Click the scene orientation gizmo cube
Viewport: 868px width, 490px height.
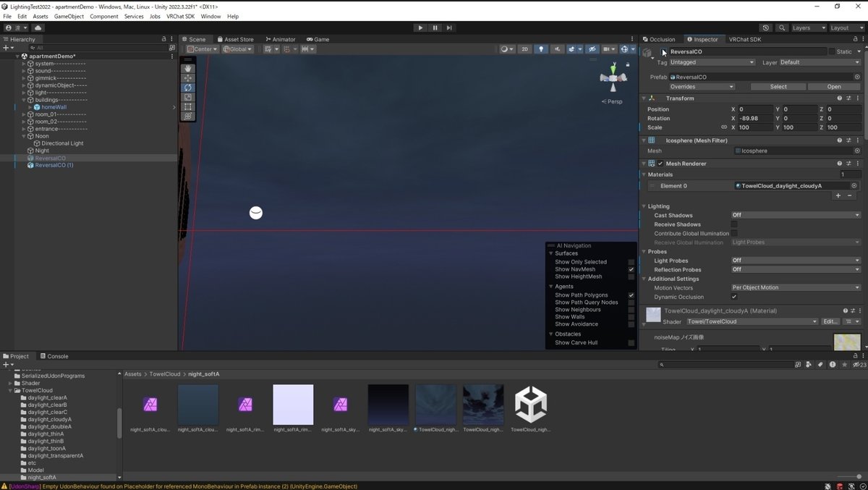click(x=614, y=77)
